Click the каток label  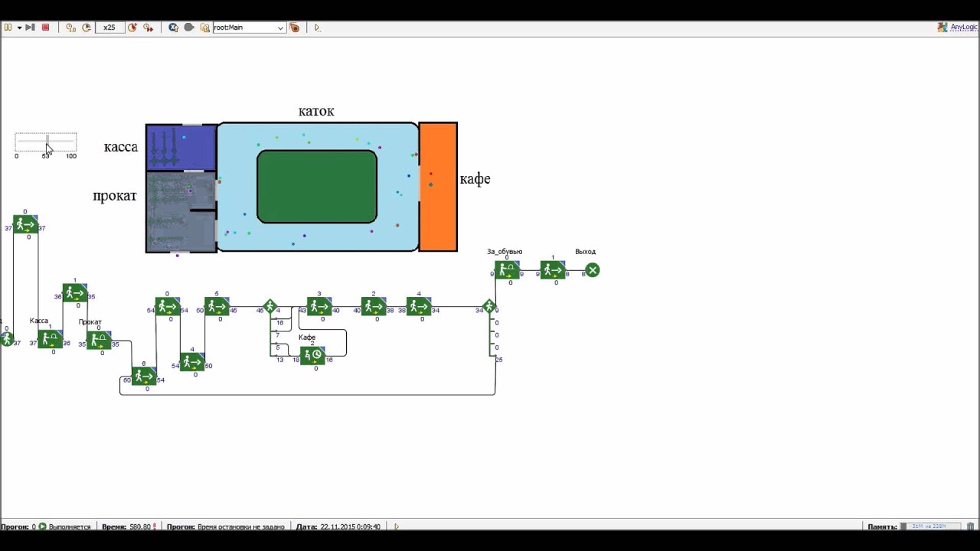316,111
